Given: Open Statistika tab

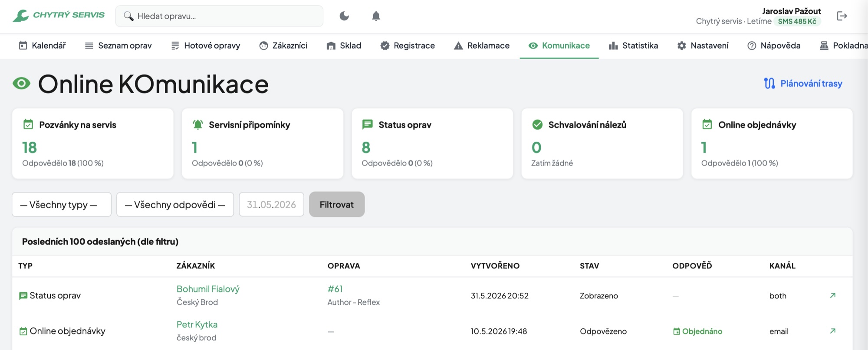Looking at the screenshot, I should [633, 46].
